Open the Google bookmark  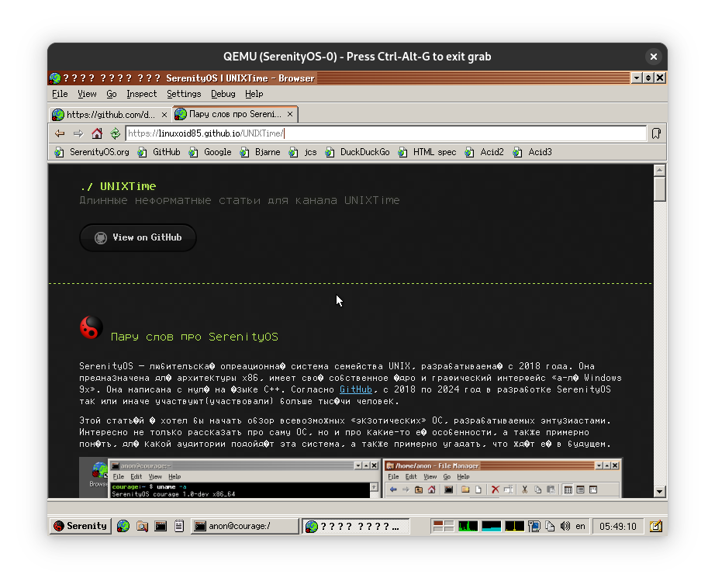click(x=210, y=152)
